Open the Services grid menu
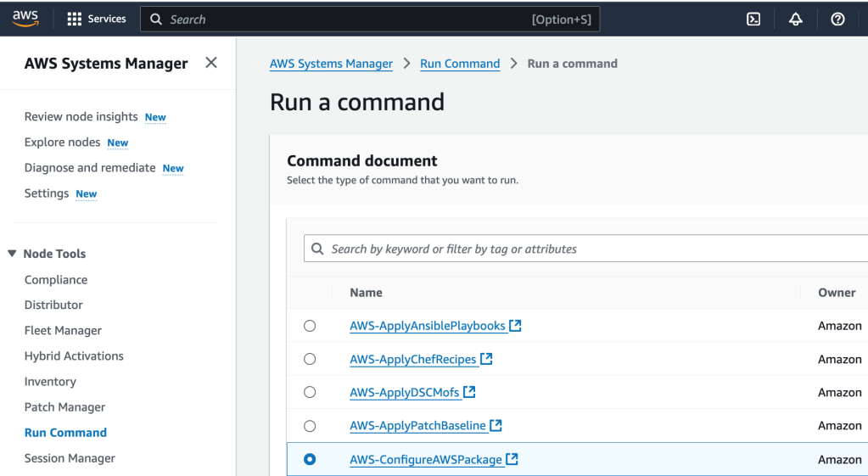 (x=96, y=19)
